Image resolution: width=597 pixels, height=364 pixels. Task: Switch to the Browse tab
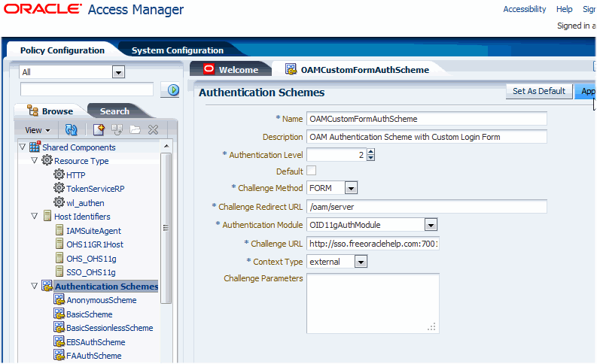pyautogui.click(x=57, y=111)
